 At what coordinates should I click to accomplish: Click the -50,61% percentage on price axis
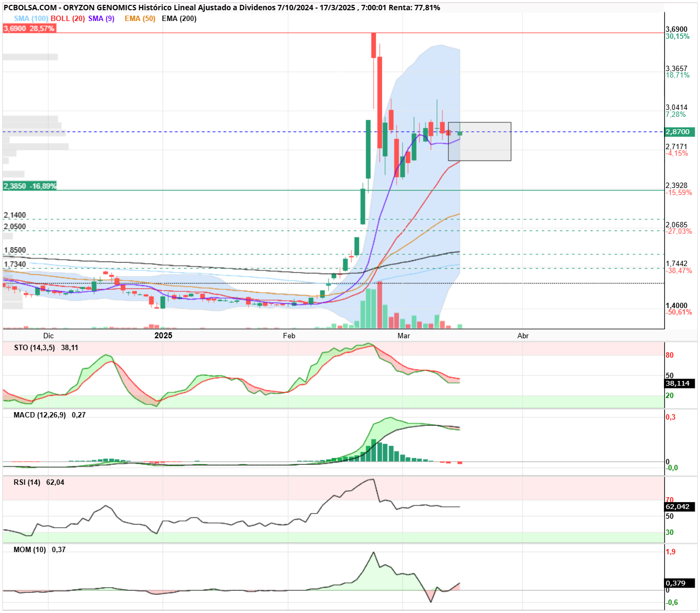(679, 312)
